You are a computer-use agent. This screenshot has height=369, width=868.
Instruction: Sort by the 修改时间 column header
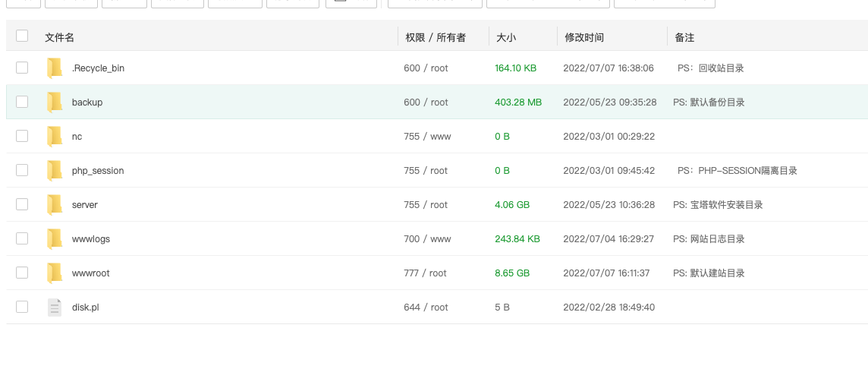(584, 38)
